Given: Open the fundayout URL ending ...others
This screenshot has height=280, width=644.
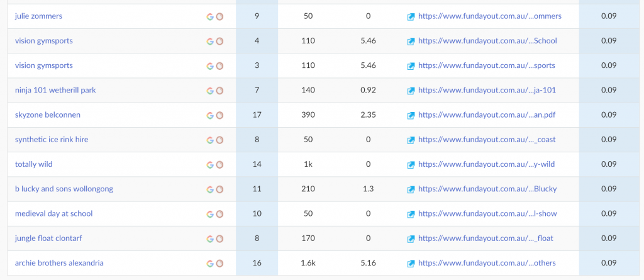Looking at the screenshot, I should (487, 263).
